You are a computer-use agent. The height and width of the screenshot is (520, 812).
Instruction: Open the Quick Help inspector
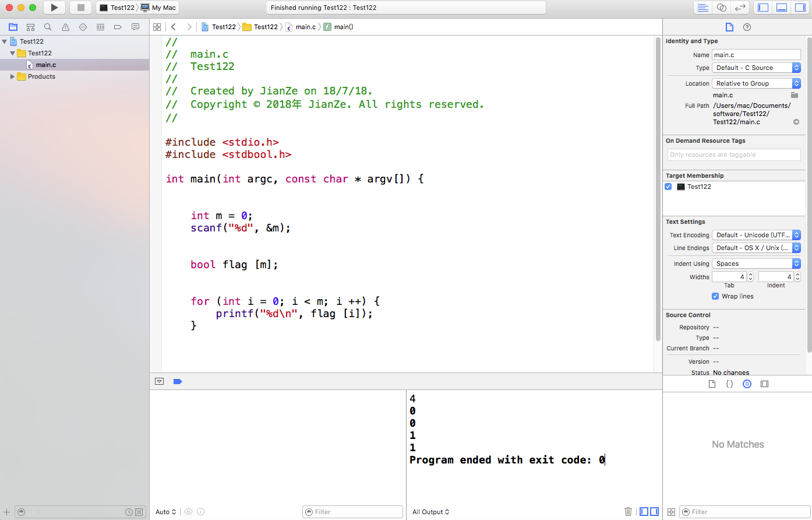(x=747, y=27)
